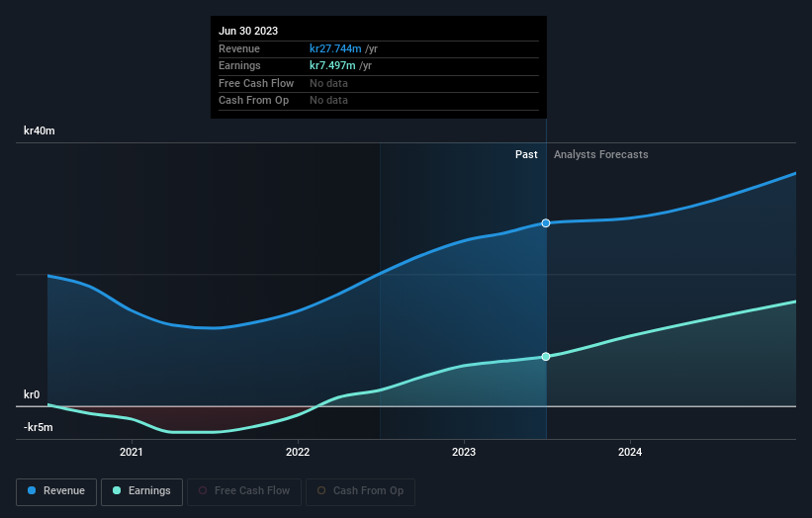Select the Earnings data point at Jun 2023
This screenshot has height=518, width=812.
coord(546,357)
